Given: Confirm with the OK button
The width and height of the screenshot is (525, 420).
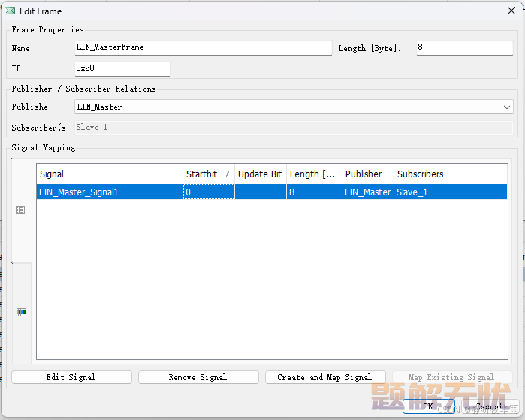Looking at the screenshot, I should click(x=428, y=406).
